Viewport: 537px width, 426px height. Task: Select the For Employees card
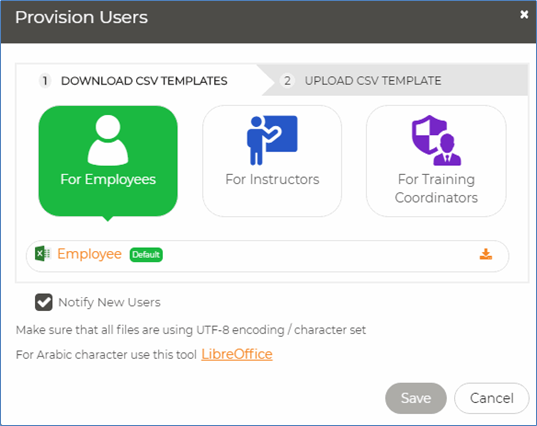coord(108,161)
